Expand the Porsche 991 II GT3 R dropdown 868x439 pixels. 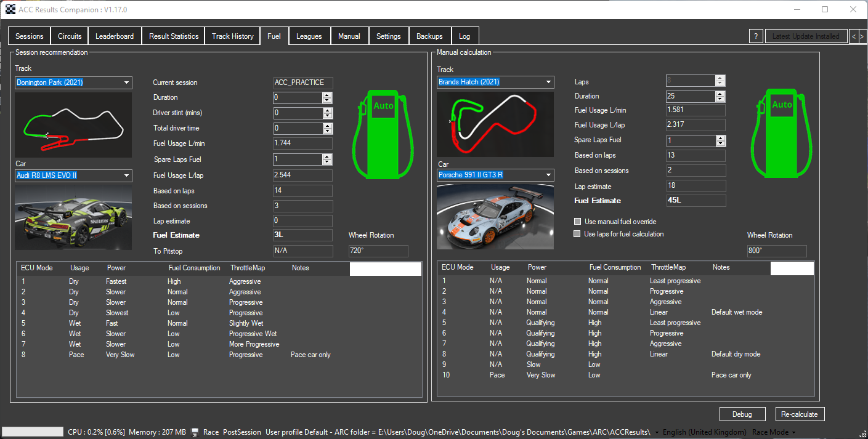(548, 175)
